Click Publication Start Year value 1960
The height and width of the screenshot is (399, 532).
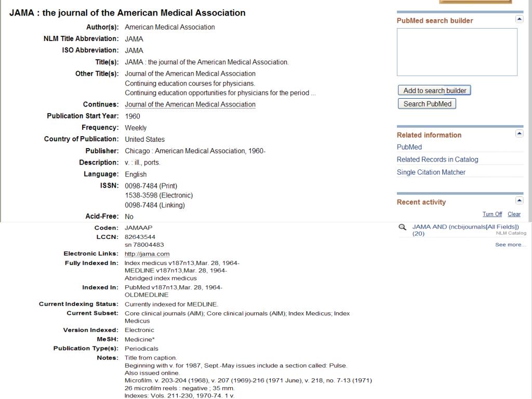(x=132, y=116)
